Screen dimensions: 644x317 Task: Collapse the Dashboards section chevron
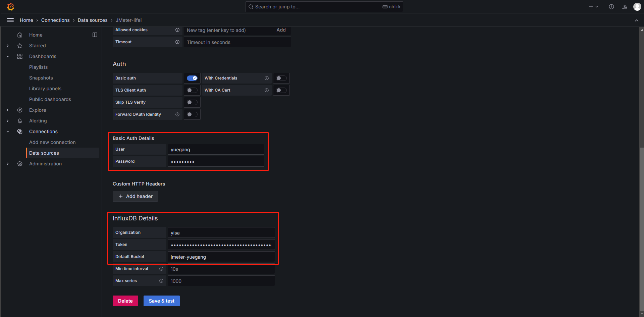tap(8, 56)
